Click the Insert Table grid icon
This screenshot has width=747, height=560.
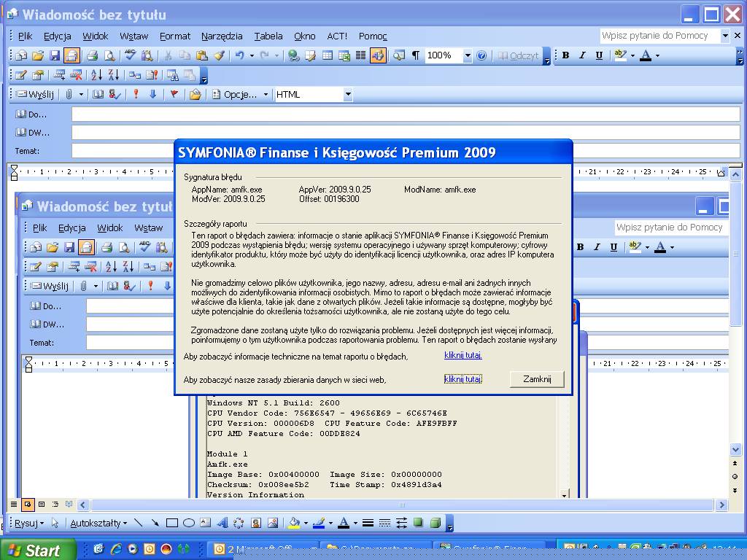328,55
